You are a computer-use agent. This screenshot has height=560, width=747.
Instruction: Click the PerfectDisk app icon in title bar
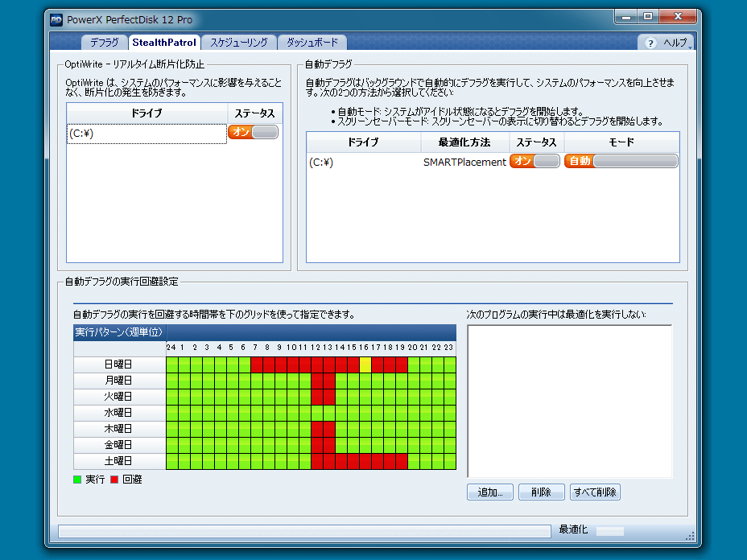56,20
